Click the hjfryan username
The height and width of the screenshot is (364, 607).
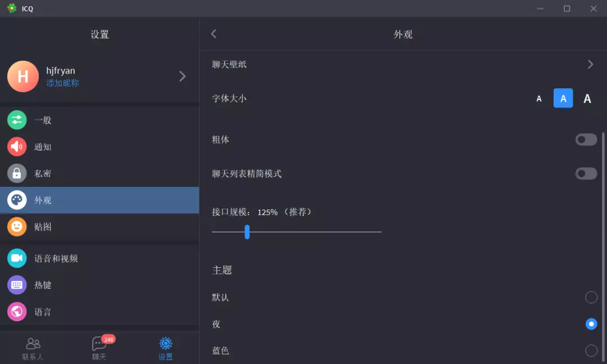(x=60, y=71)
